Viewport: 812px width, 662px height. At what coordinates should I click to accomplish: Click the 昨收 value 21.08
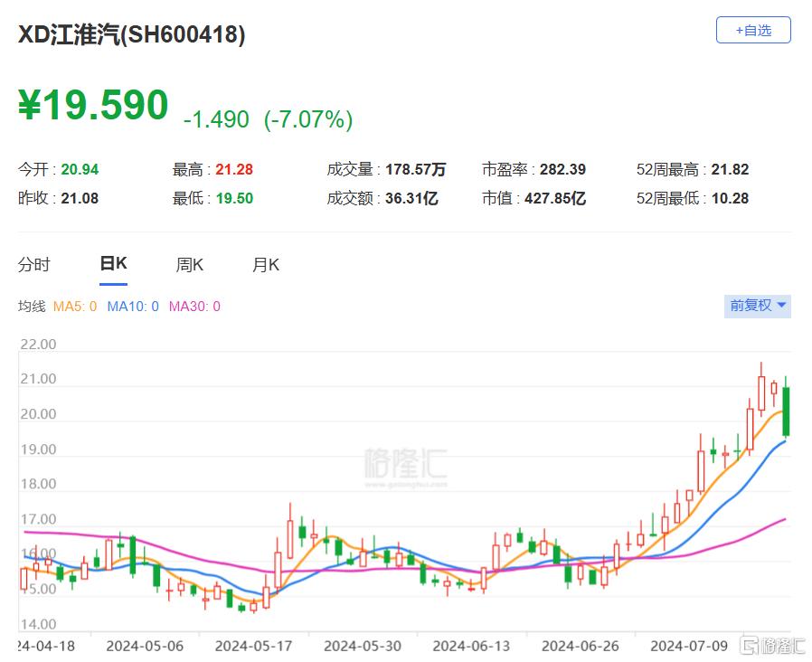[x=80, y=198]
